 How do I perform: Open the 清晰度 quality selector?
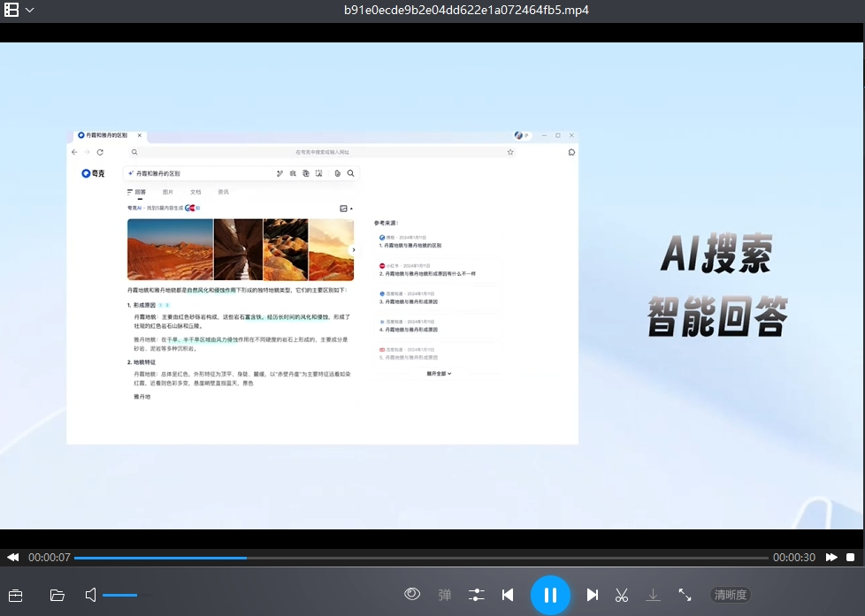(730, 595)
